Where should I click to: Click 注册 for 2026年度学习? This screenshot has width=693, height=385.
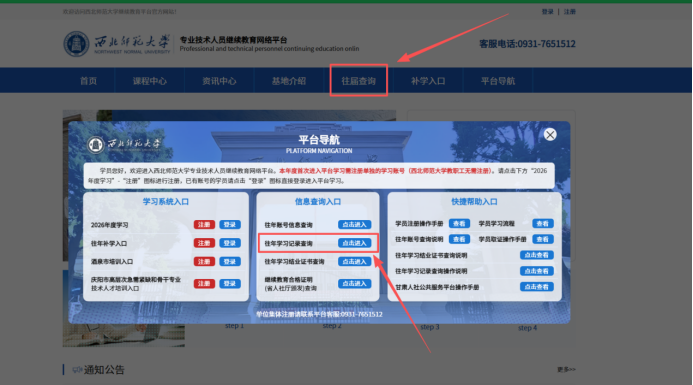(204, 225)
